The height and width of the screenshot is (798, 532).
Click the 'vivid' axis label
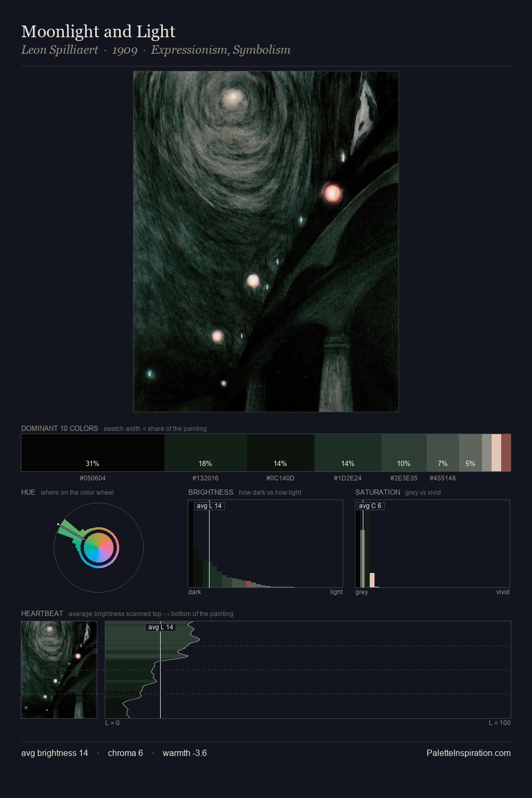click(503, 592)
